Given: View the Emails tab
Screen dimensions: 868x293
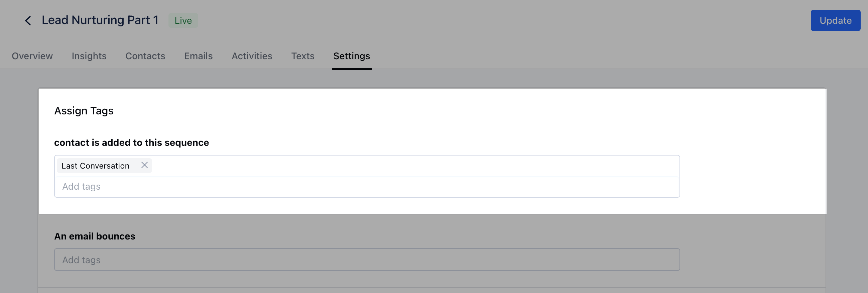Looking at the screenshot, I should [199, 56].
